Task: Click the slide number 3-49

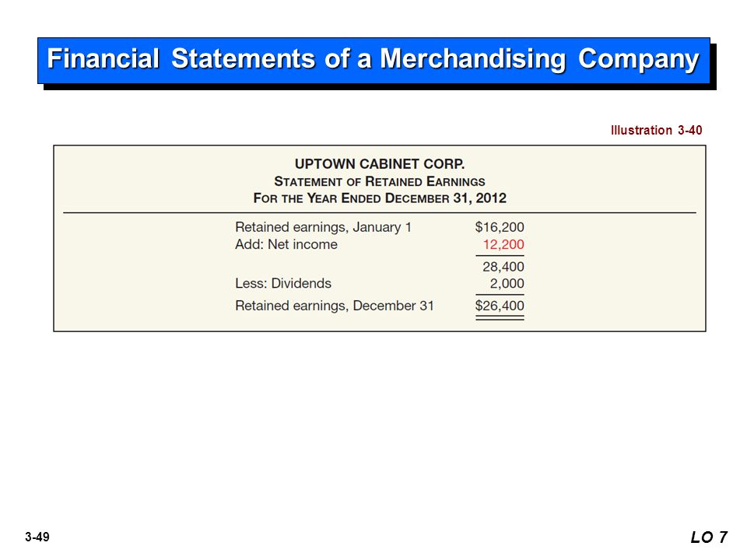Action: 37,537
